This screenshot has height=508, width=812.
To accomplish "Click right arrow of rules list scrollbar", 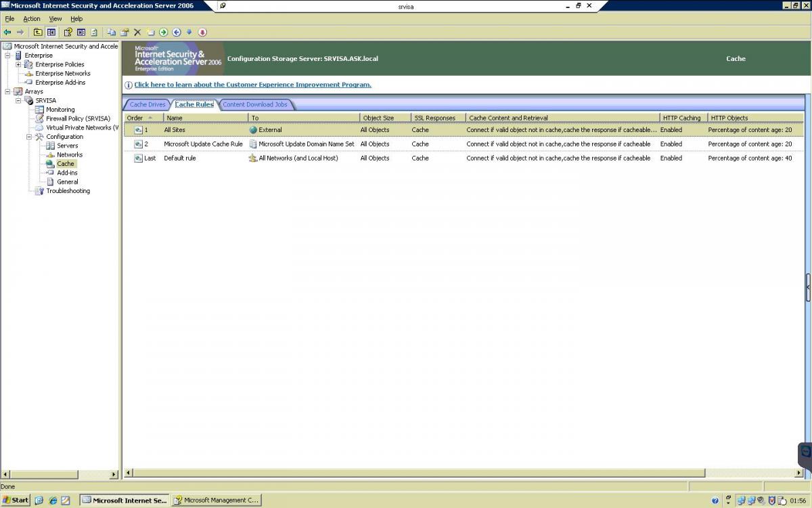I will (799, 473).
